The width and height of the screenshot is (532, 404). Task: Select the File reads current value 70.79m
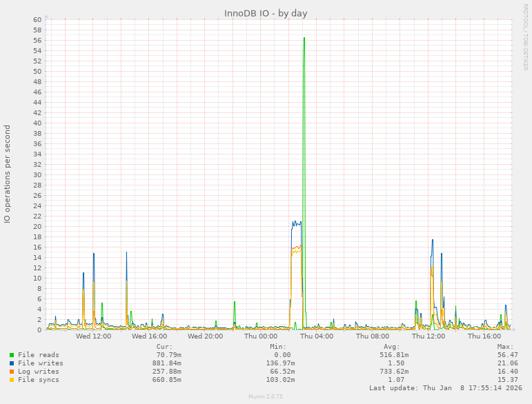point(168,355)
